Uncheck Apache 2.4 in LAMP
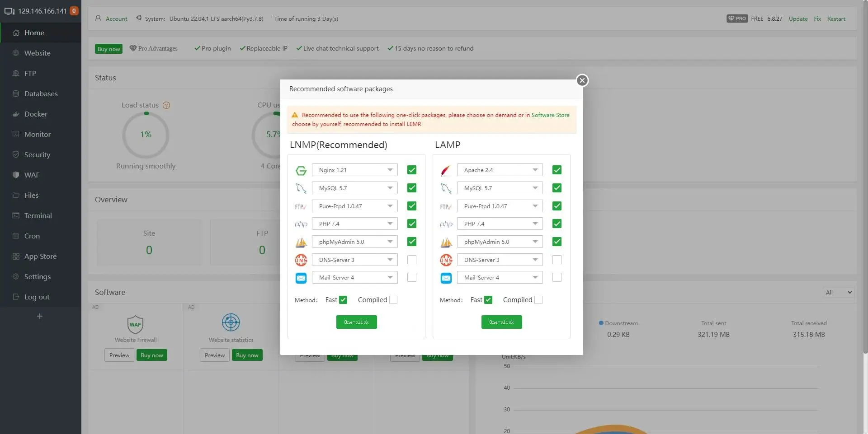This screenshot has width=868, height=434. 557,170
